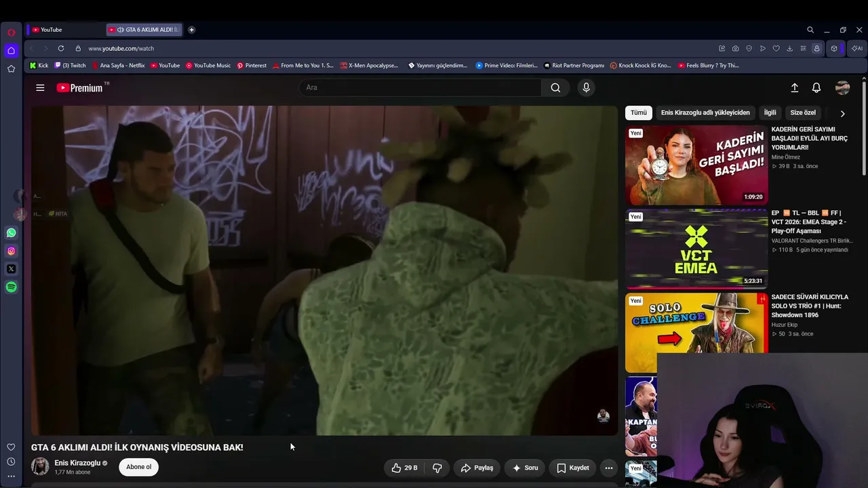Viewport: 868px width, 488px height.
Task: Open the Opera AI assistant button
Action: (x=857, y=48)
